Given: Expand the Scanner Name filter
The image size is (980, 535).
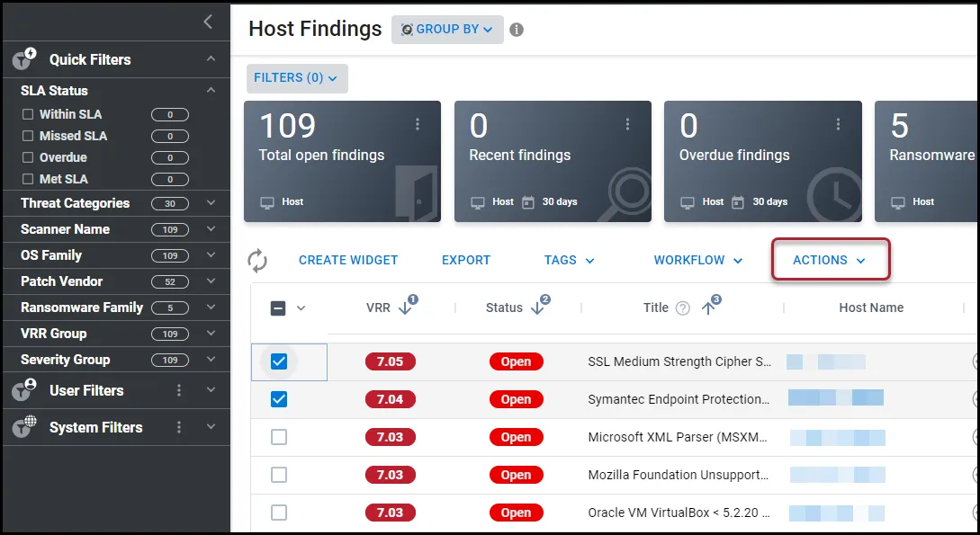Looking at the screenshot, I should 211,229.
